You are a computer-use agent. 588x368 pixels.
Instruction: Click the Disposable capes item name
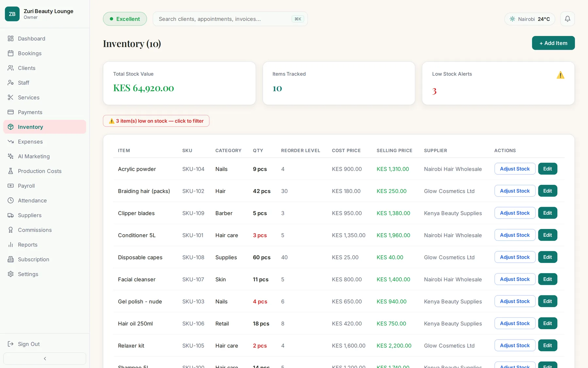[140, 257]
